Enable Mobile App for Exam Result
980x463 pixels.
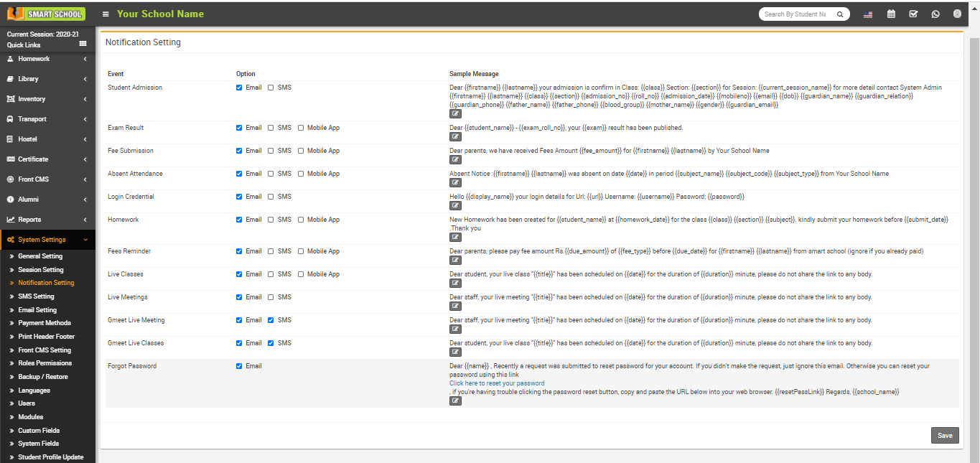(301, 128)
